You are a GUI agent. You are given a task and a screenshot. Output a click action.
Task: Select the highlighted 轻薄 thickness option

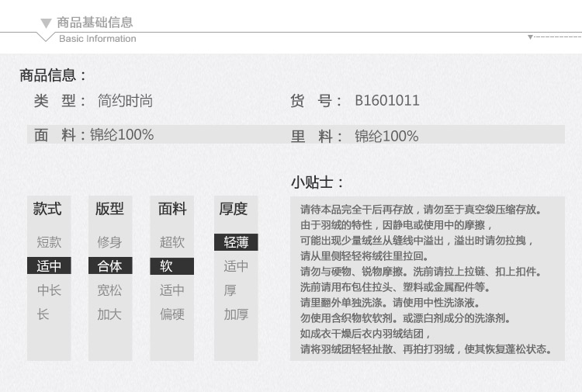pos(236,242)
